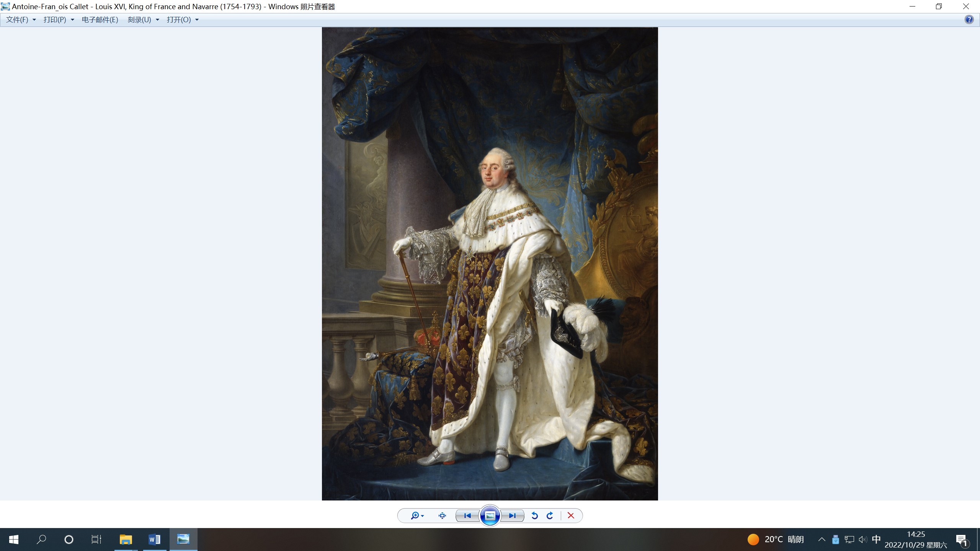The width and height of the screenshot is (980, 551).
Task: Click the Photo Viewer window title icon
Action: click(5, 7)
